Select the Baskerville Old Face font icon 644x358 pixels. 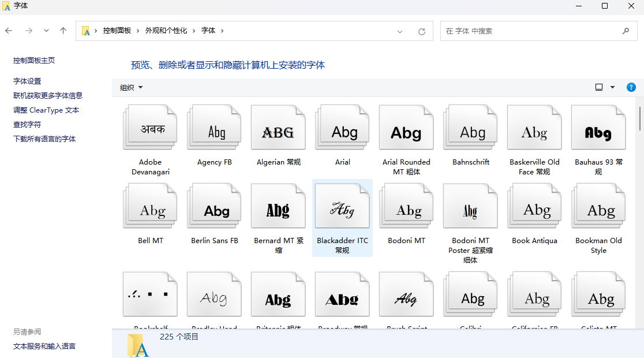coord(535,128)
